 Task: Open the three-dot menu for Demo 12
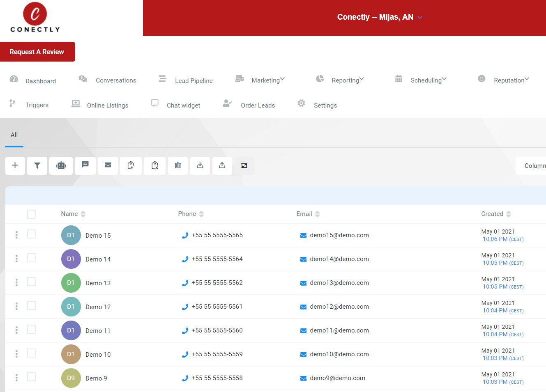point(16,306)
